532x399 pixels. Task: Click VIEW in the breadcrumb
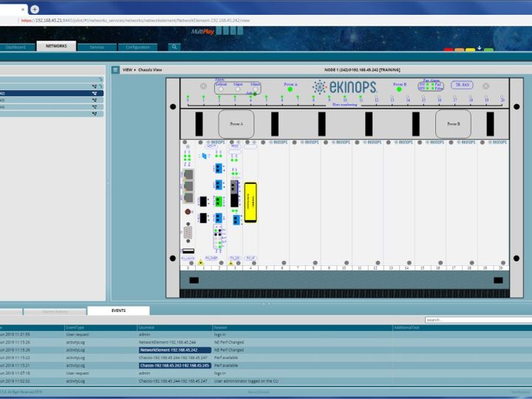pos(127,70)
